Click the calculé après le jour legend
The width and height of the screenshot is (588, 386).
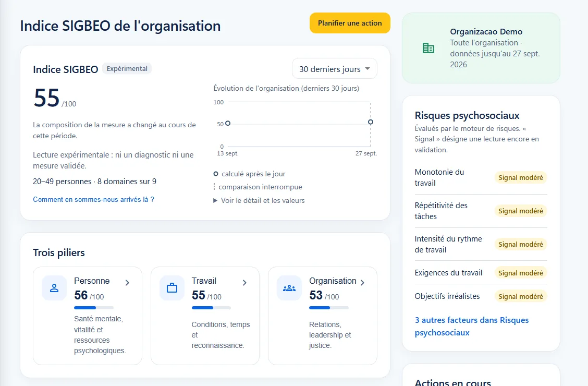249,174
